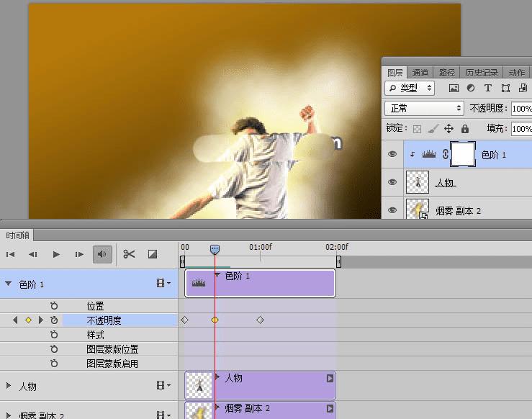Click the blue playhead handle

pyautogui.click(x=215, y=250)
